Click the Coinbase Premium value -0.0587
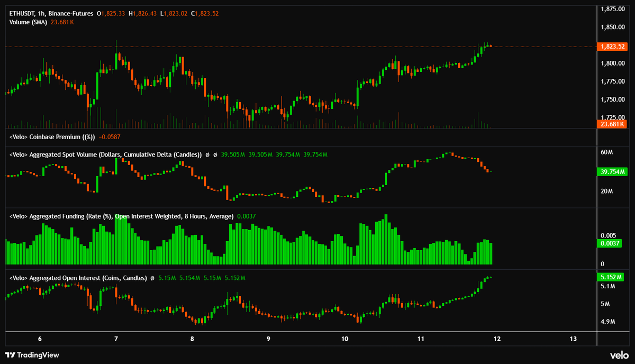Image resolution: width=635 pixels, height=364 pixels. [x=110, y=137]
